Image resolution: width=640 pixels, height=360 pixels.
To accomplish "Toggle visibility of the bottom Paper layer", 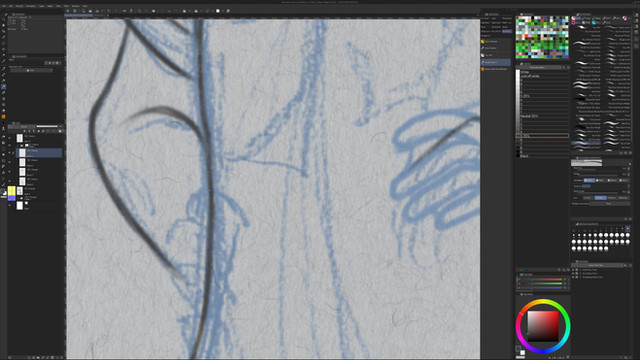I will (x=10, y=205).
